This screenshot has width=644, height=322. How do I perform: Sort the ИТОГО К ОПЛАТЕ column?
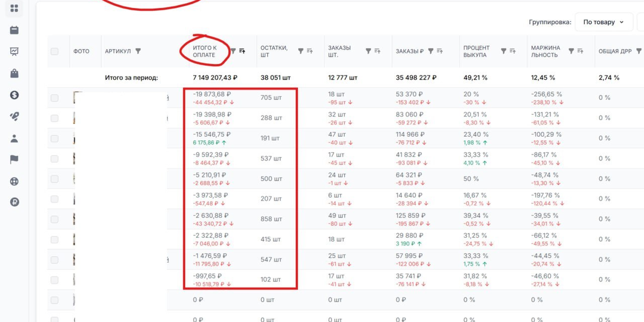[242, 51]
